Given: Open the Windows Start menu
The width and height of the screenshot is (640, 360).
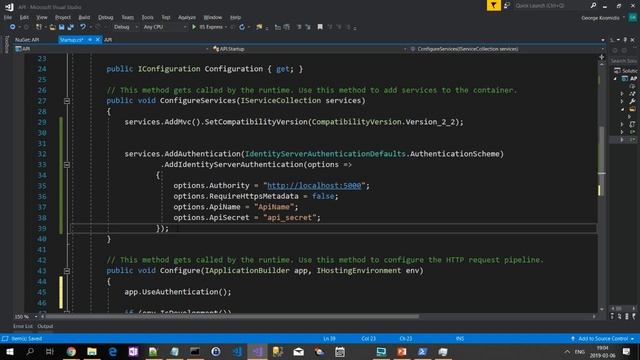Looking at the screenshot, I should point(9,351).
